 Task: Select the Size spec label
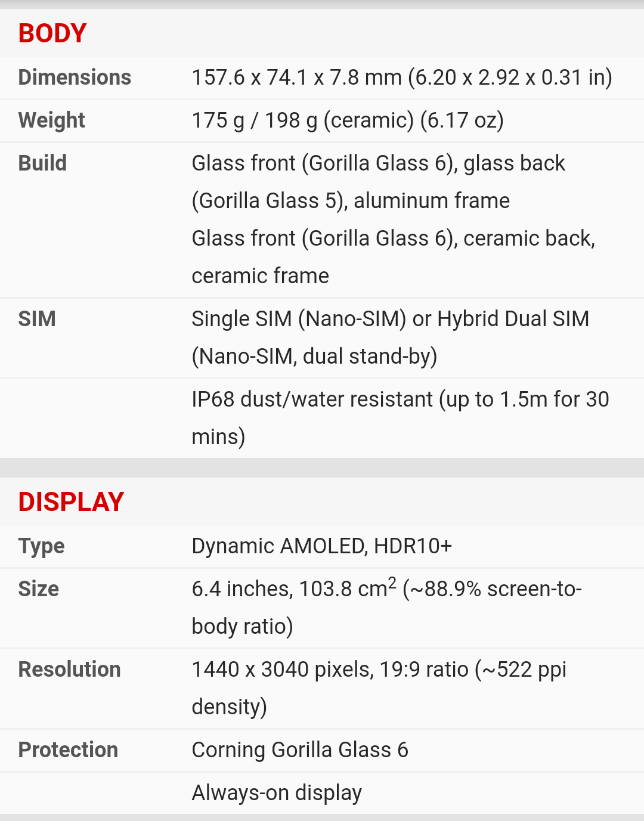point(39,589)
